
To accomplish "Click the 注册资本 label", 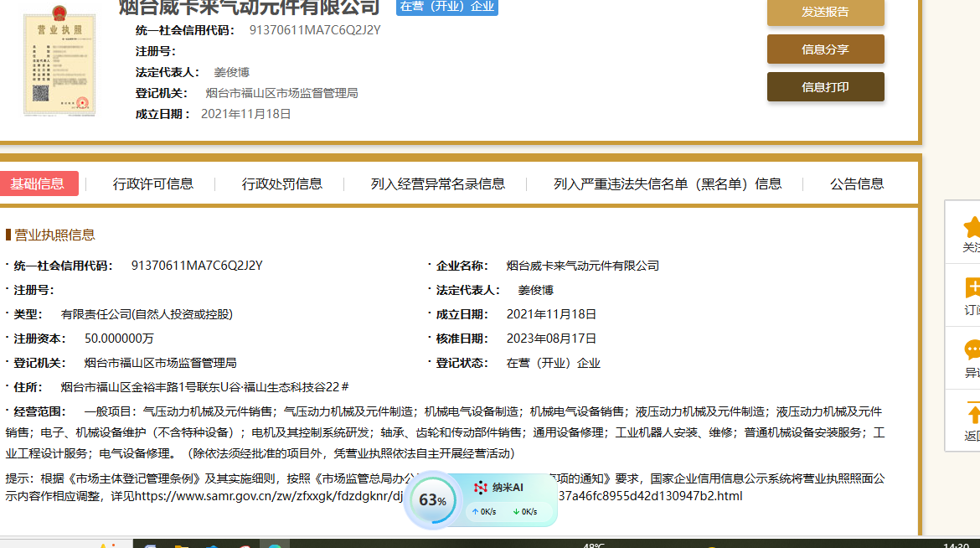I will point(39,339).
